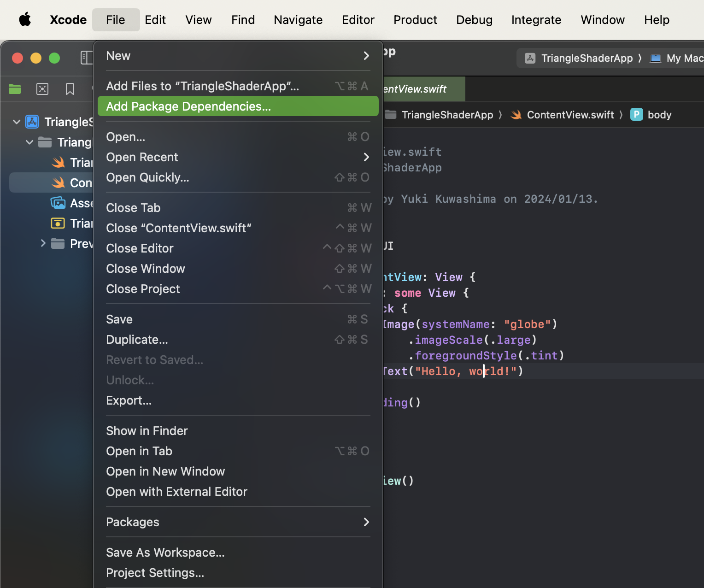
Task: Select the entitlements file row
Action: (51, 223)
